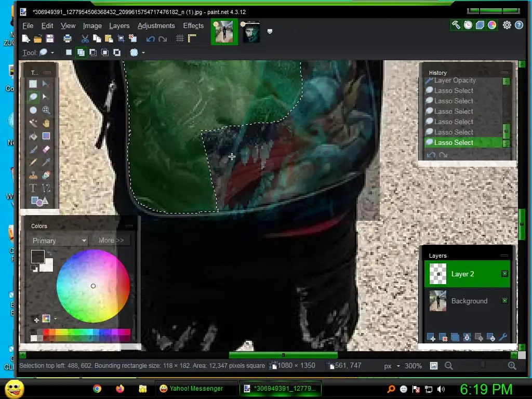Open the Layers menu
The width and height of the screenshot is (532, 399).
tap(119, 26)
